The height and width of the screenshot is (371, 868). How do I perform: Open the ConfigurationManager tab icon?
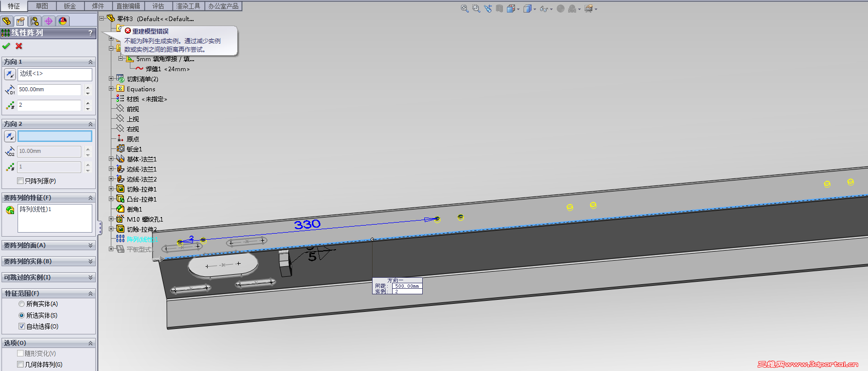point(35,21)
